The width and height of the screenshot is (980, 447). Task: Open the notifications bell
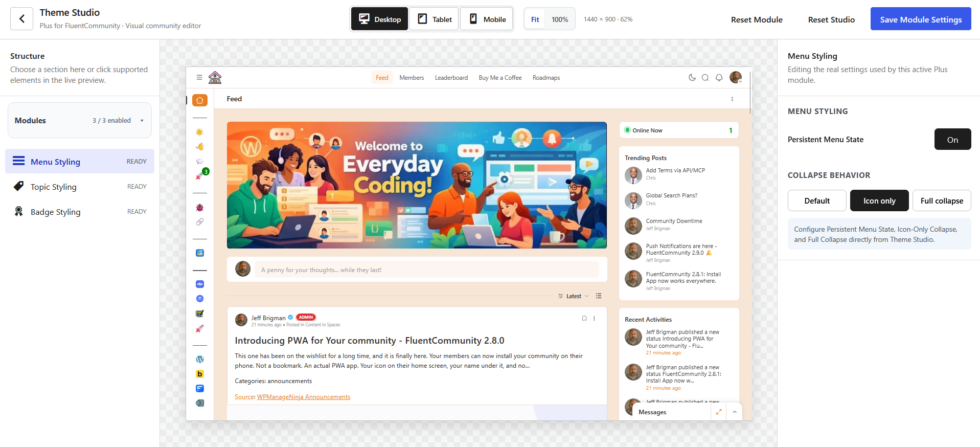coord(719,78)
